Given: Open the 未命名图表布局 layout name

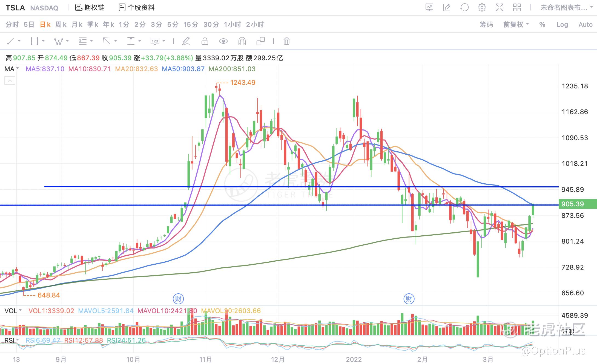Looking at the screenshot, I should click(x=564, y=7).
